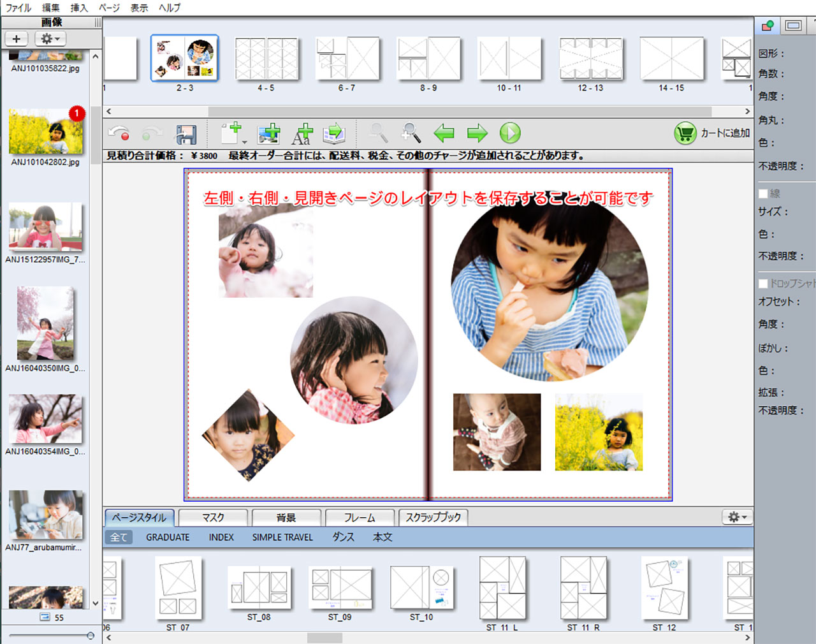Open the 編集 menu
This screenshot has height=644, width=816.
[x=51, y=8]
